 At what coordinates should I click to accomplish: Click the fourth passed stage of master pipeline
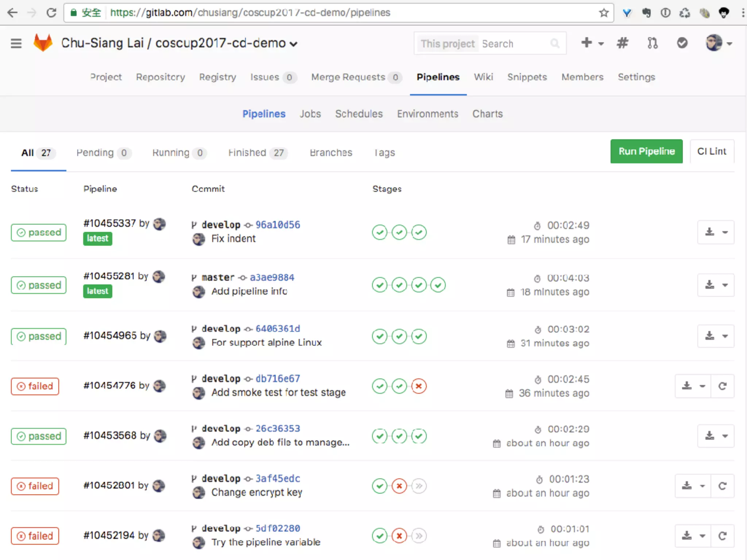[x=438, y=285]
